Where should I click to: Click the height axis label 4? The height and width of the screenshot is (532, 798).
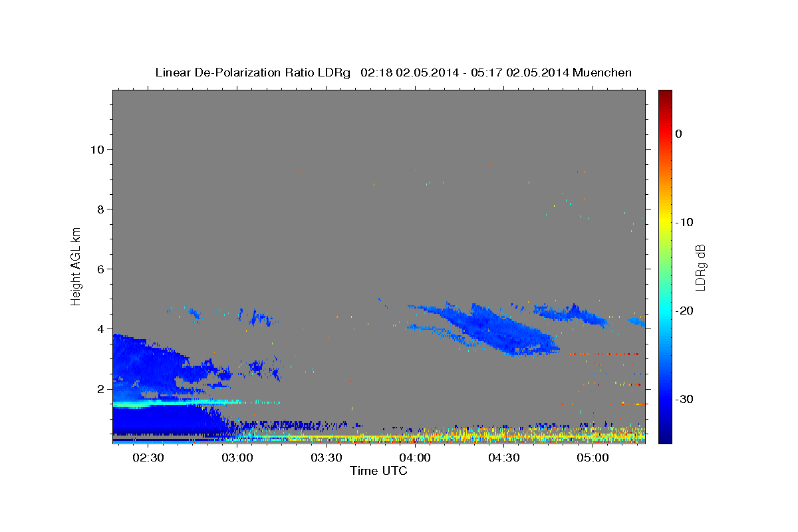tap(100, 329)
